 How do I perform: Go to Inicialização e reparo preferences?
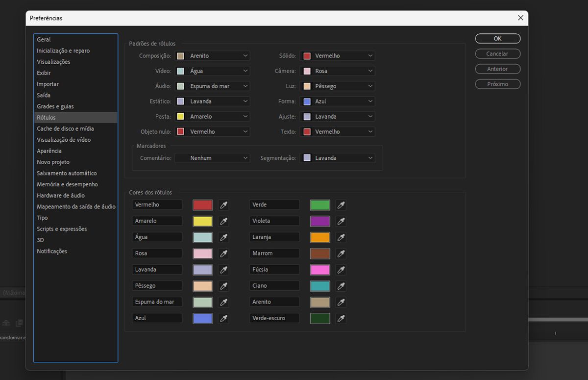[75, 51]
